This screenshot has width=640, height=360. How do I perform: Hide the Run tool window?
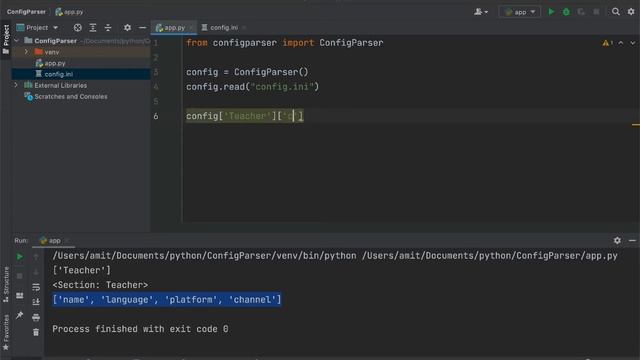pyautogui.click(x=632, y=240)
